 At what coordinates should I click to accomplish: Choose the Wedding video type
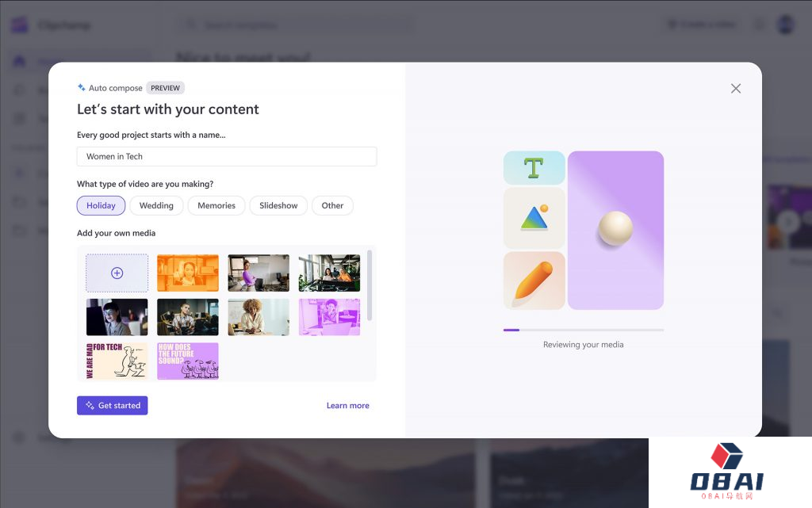pyautogui.click(x=156, y=205)
